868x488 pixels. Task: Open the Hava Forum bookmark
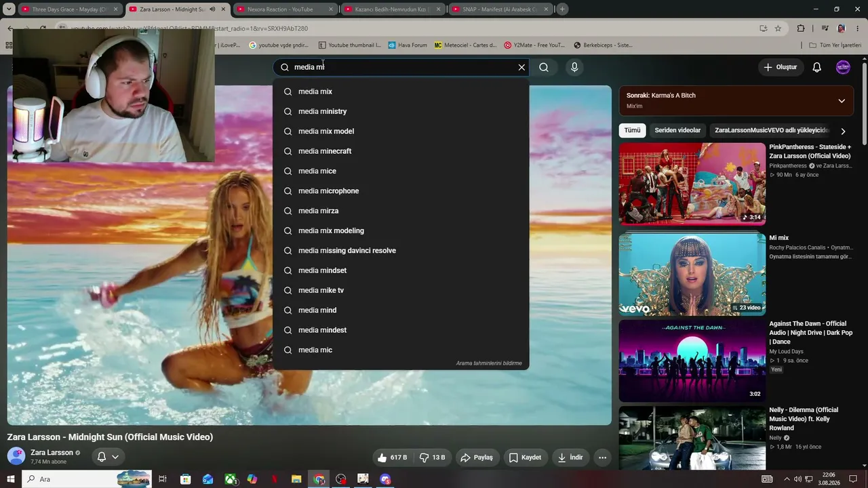(408, 45)
